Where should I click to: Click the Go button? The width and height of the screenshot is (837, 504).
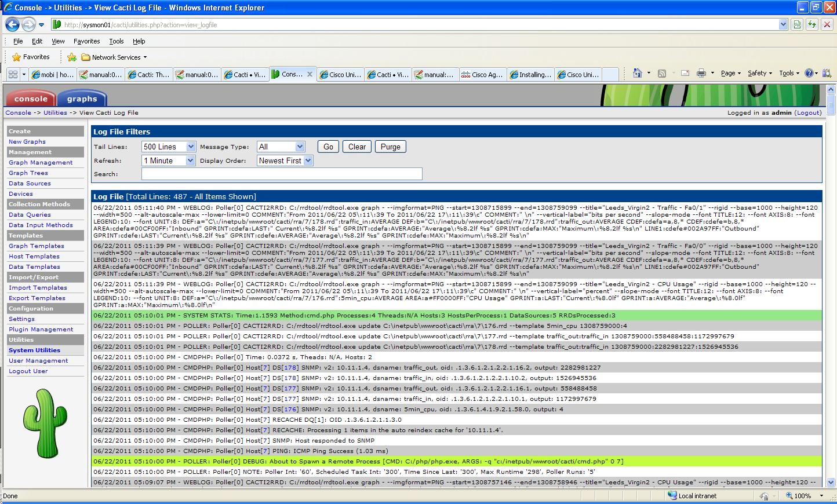[328, 147]
